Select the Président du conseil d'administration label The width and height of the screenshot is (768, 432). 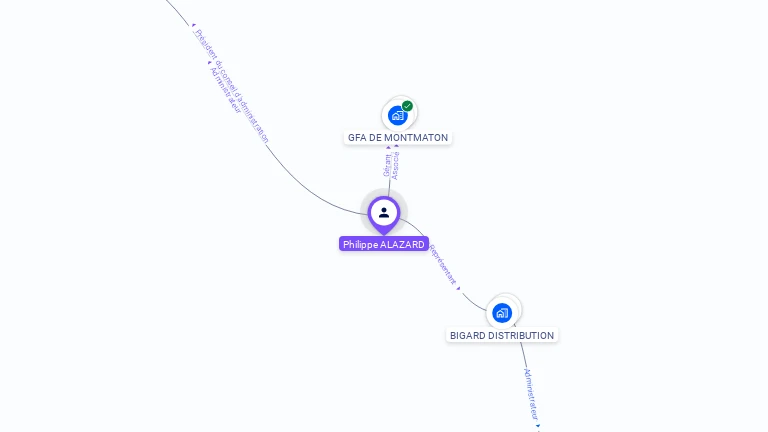click(232, 86)
